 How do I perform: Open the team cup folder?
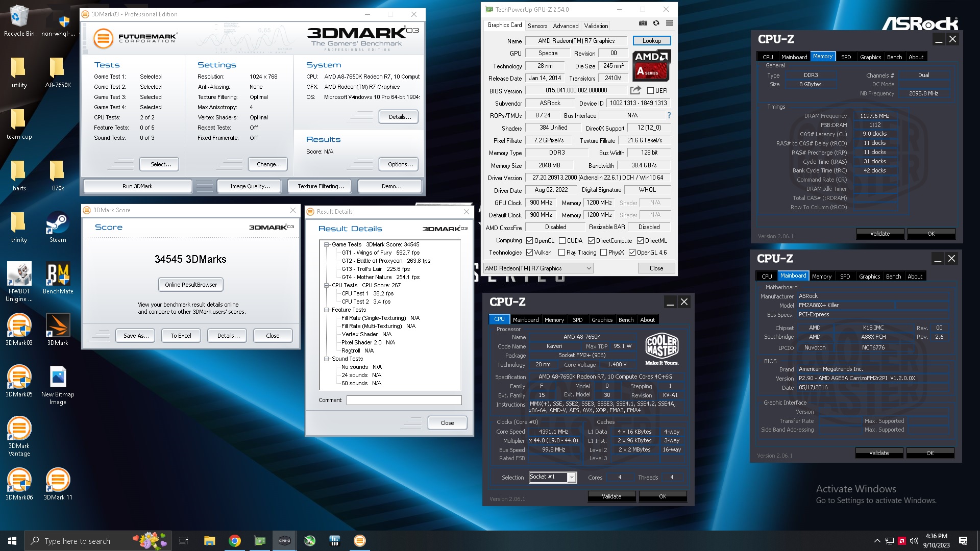[19, 124]
